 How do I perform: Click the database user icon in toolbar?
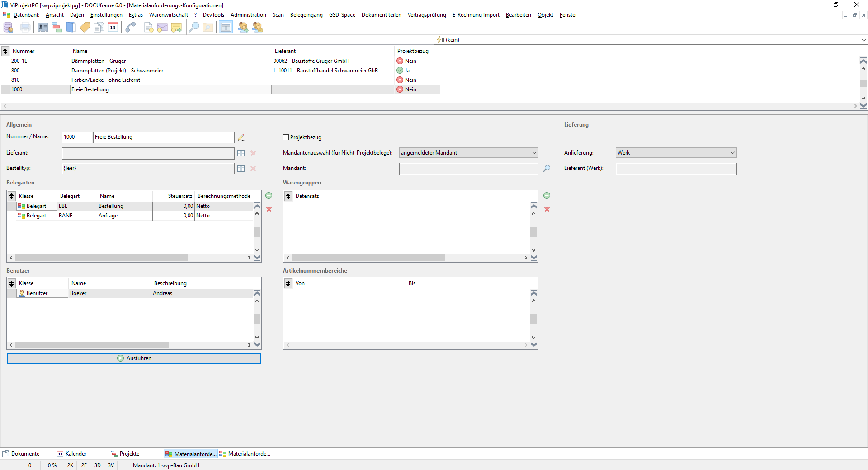pos(8,28)
